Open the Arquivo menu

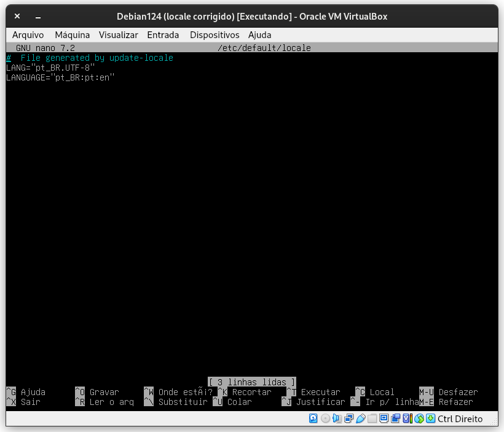[28, 34]
